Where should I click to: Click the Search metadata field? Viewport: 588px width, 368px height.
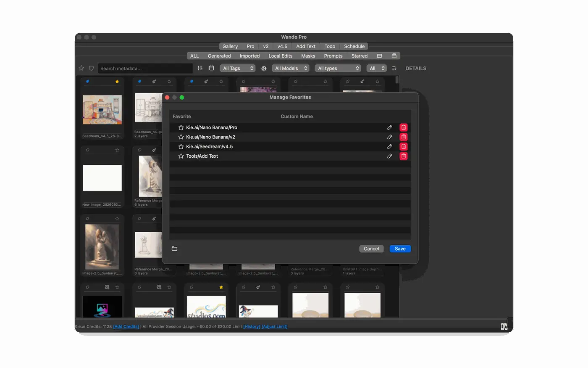pos(145,68)
